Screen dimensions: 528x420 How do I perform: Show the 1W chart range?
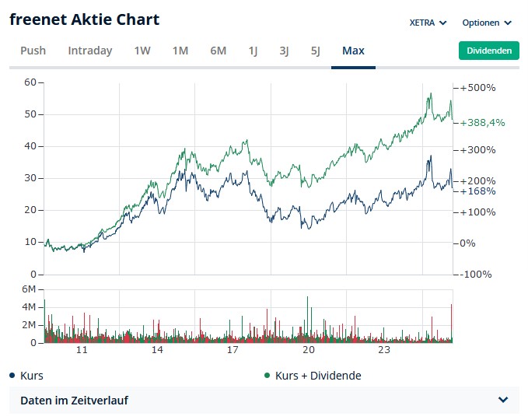tap(142, 51)
